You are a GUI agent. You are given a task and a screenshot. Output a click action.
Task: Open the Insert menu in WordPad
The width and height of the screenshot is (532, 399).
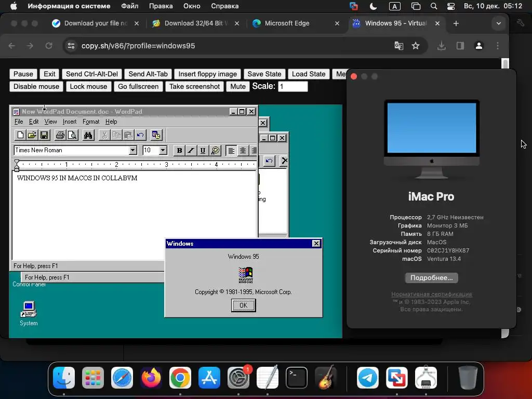coord(70,122)
